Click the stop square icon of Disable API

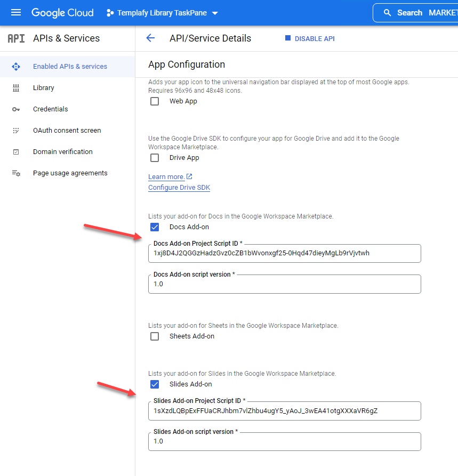tap(287, 38)
